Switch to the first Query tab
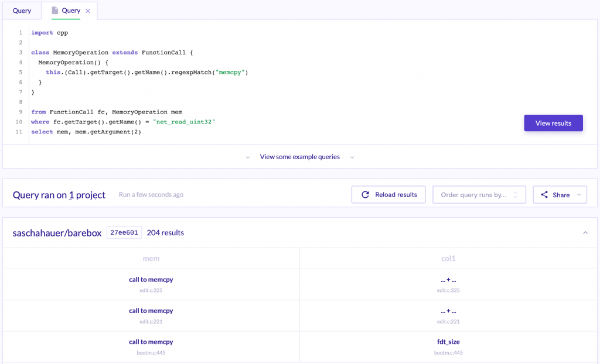600x364 pixels. (x=22, y=11)
